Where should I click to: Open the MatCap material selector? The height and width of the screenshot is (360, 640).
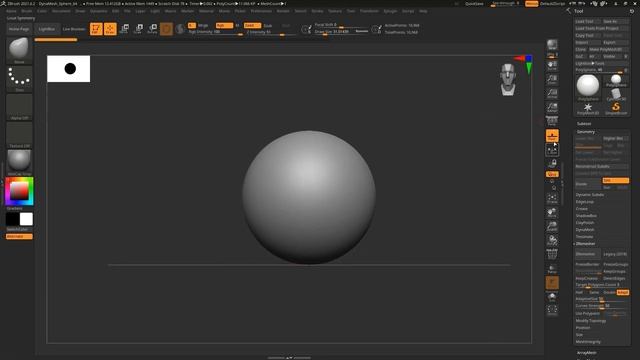[x=19, y=162]
